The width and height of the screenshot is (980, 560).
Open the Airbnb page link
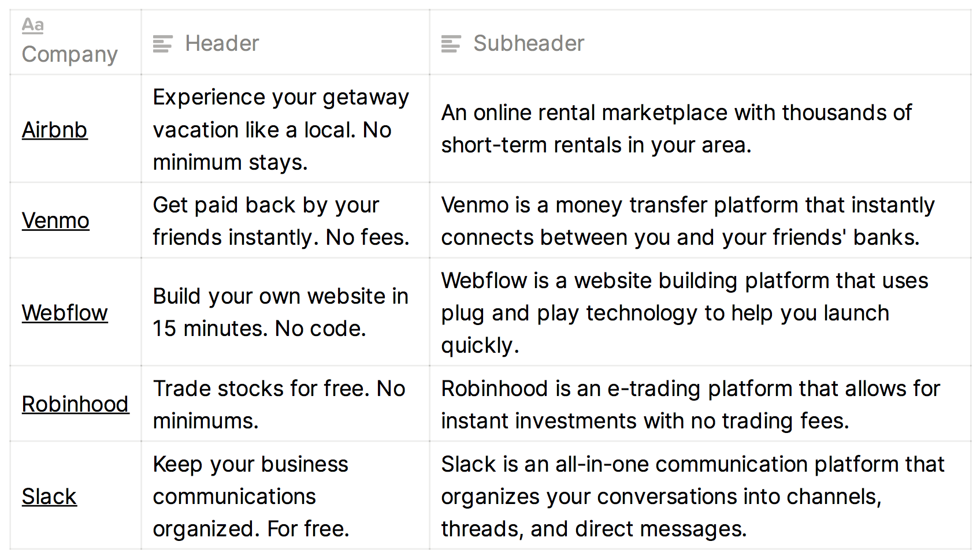54,130
